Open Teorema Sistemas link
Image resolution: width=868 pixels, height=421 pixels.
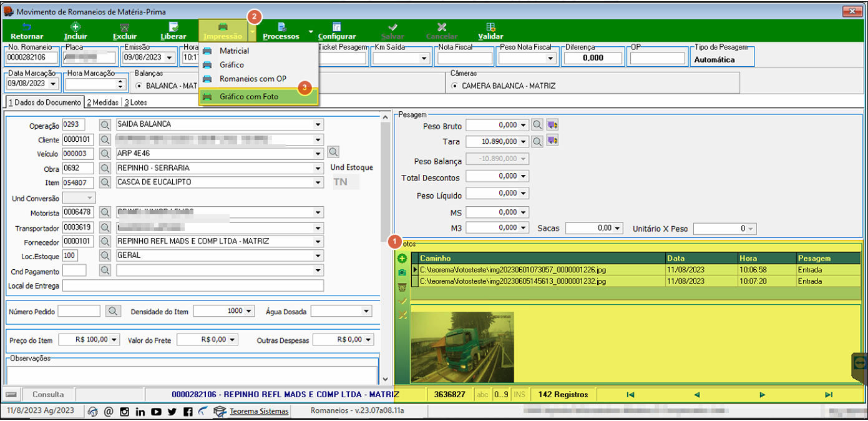coord(259,412)
